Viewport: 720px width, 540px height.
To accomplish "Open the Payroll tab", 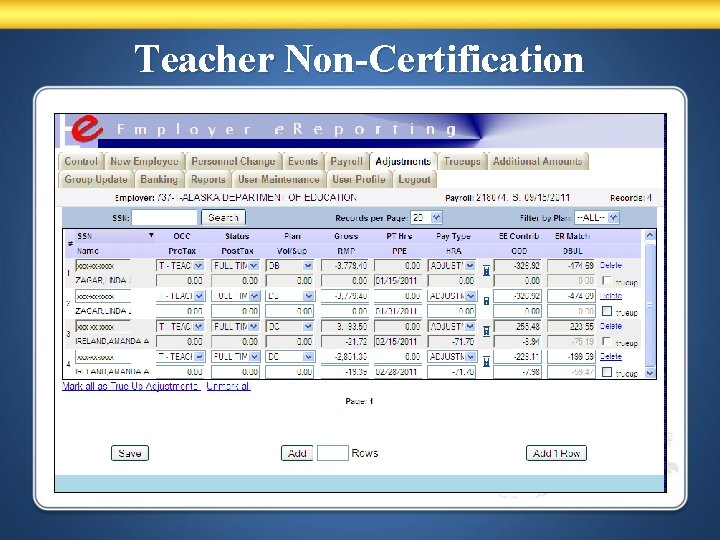I will click(346, 161).
